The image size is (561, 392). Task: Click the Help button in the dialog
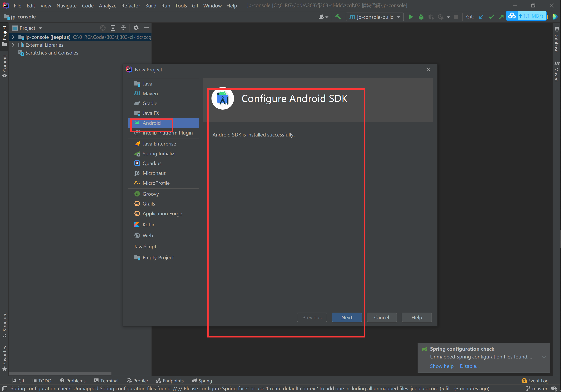[x=417, y=317]
